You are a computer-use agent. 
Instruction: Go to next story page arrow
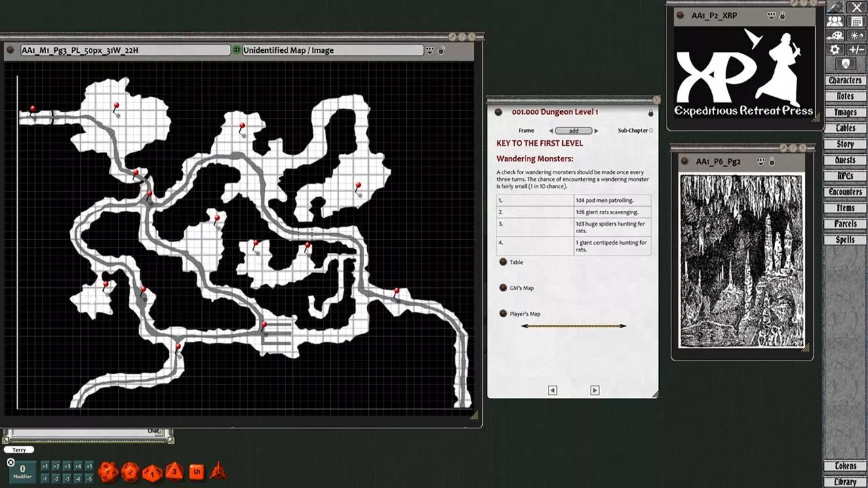(x=595, y=390)
